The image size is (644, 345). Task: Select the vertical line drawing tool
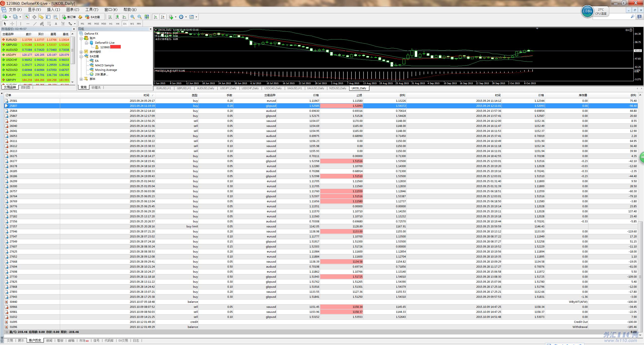coord(21,24)
